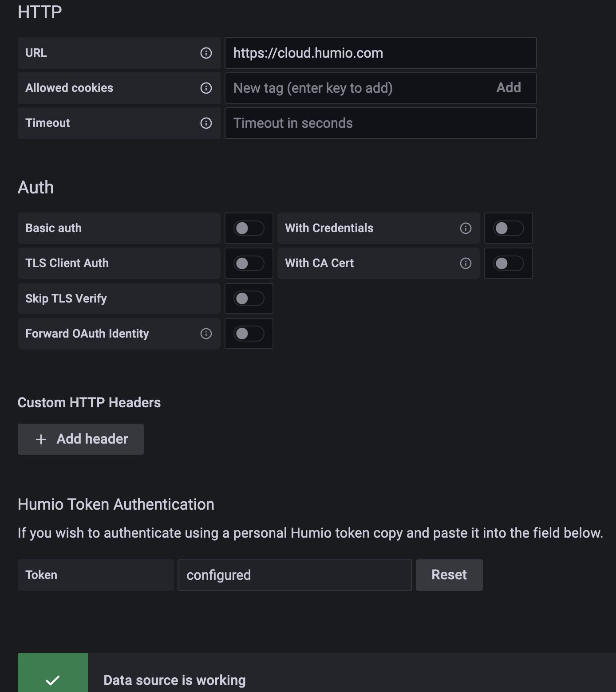Turn on TLS Client Auth

click(249, 263)
